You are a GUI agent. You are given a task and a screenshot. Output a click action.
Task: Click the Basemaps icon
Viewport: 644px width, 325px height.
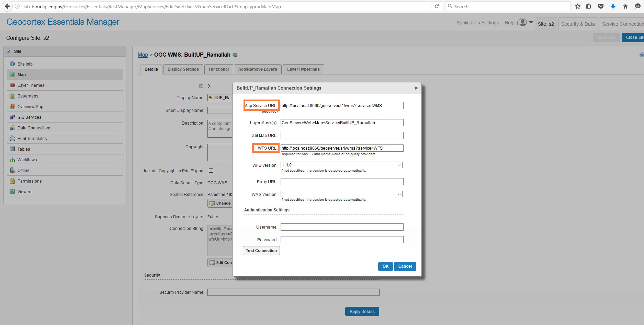tap(12, 96)
